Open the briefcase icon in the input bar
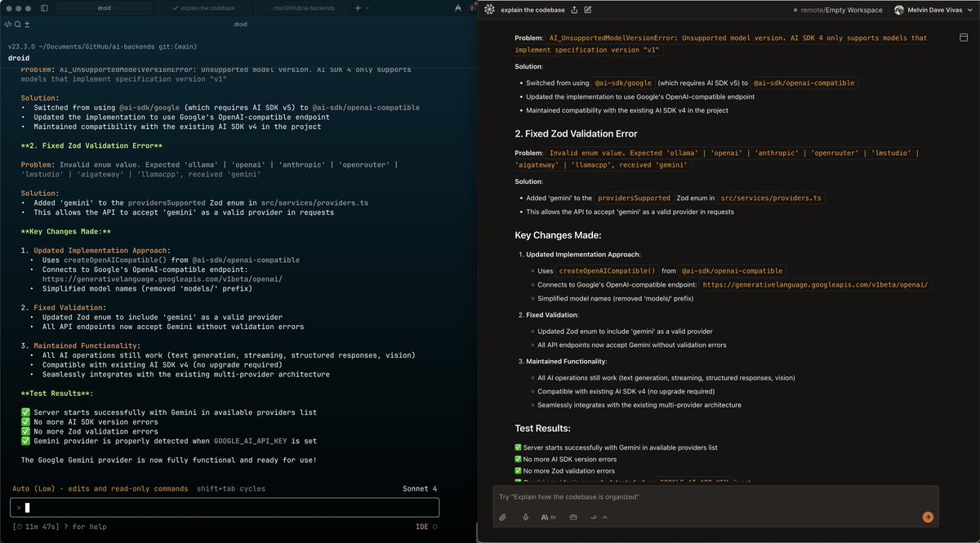 [574, 517]
